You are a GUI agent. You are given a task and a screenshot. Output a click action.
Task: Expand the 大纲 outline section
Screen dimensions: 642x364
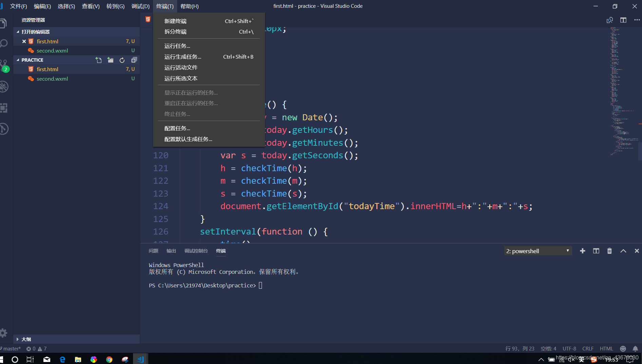76,339
